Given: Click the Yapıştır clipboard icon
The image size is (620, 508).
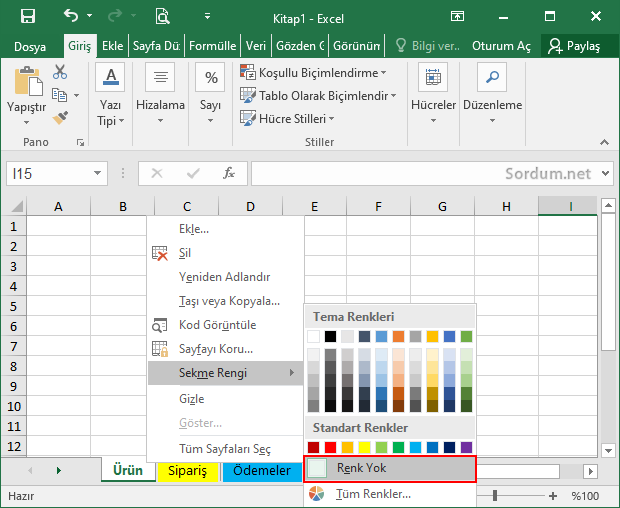Looking at the screenshot, I should 28,81.
